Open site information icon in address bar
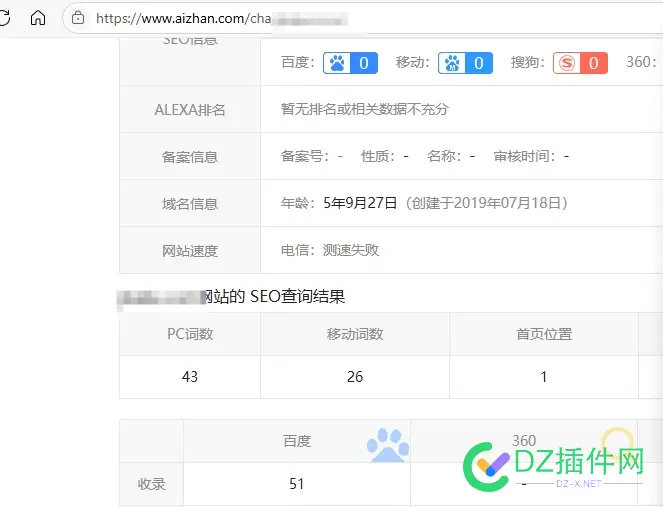This screenshot has height=507, width=663. click(78, 18)
